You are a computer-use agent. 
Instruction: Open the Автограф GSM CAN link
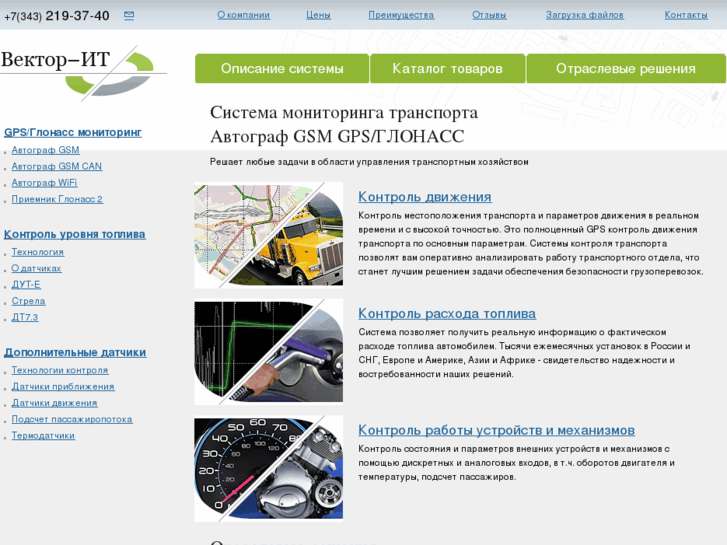[57, 167]
